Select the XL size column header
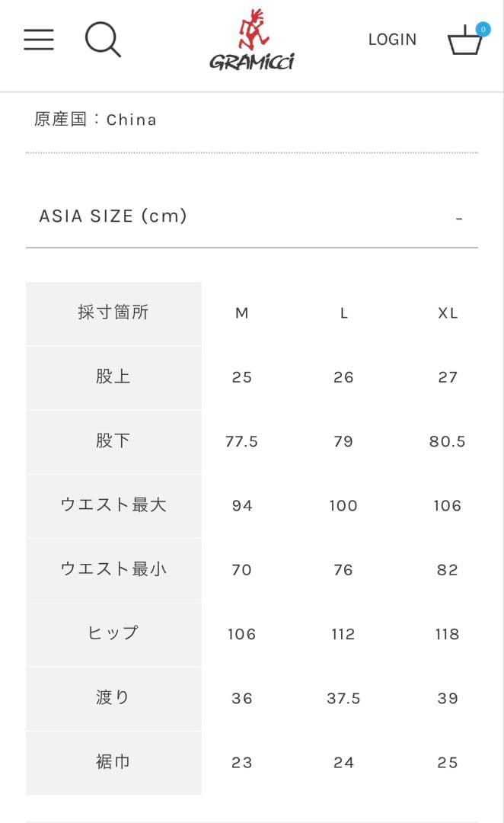Image resolution: width=504 pixels, height=823 pixels. pyautogui.click(x=448, y=313)
